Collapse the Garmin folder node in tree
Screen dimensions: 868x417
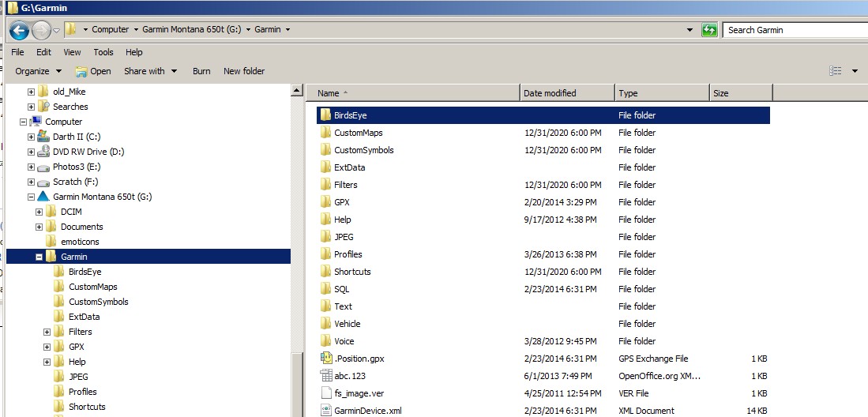click(39, 257)
